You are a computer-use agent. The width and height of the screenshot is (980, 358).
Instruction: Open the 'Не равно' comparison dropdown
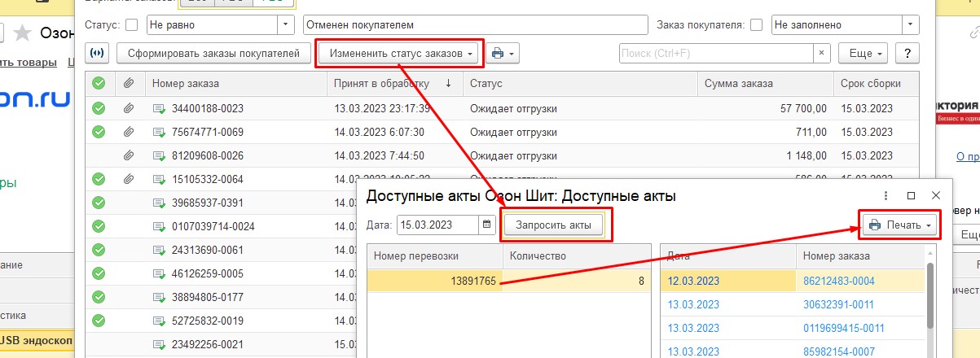click(285, 25)
